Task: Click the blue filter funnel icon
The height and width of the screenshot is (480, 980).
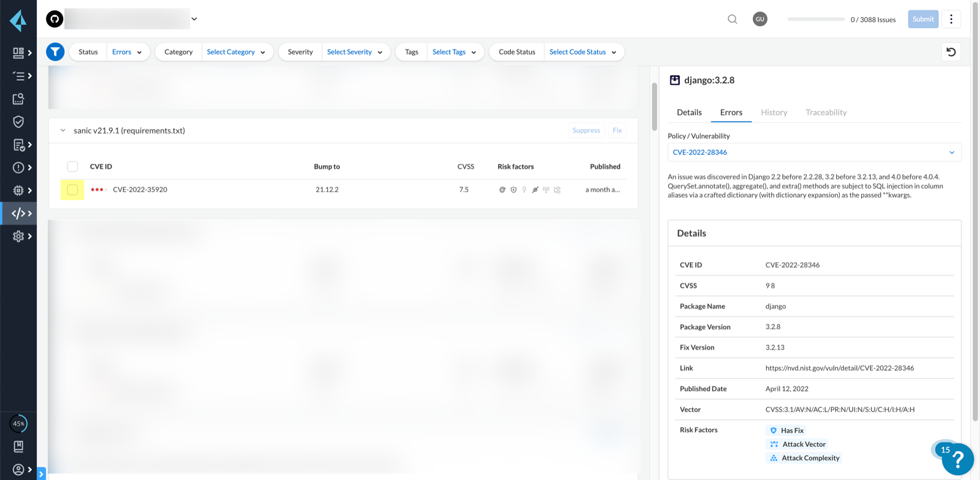Action: 55,52
